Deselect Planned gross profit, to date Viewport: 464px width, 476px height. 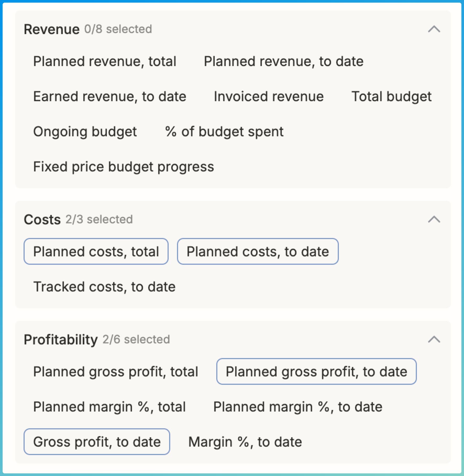tap(316, 372)
